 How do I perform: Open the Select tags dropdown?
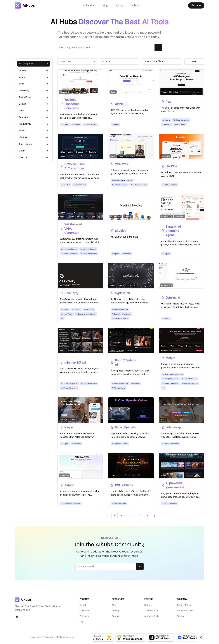77,62
